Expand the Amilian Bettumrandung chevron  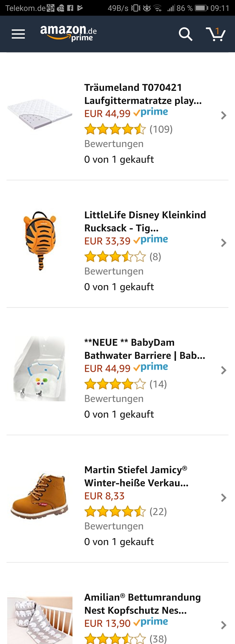[x=223, y=625]
